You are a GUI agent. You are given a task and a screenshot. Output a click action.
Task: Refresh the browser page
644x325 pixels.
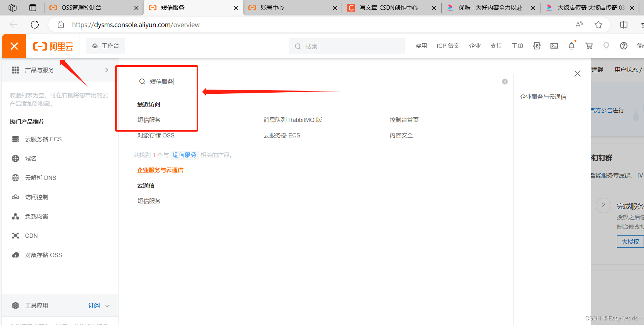(x=35, y=25)
